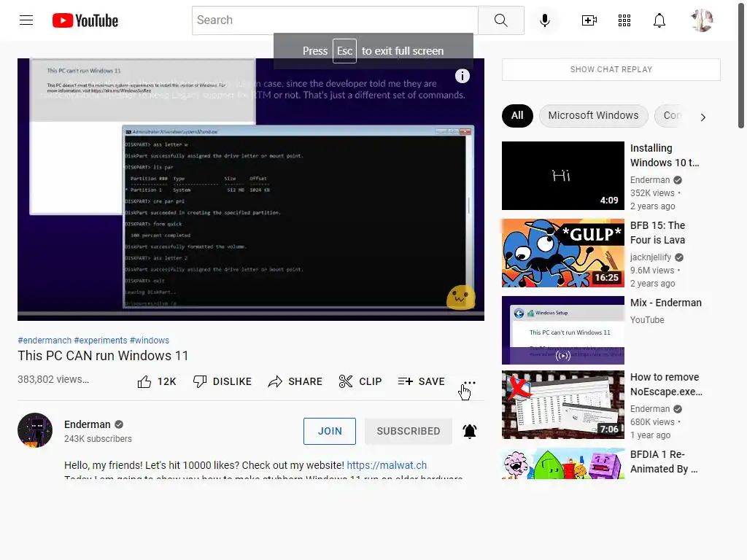Click SHOW CHAT REPLAY

(x=611, y=69)
